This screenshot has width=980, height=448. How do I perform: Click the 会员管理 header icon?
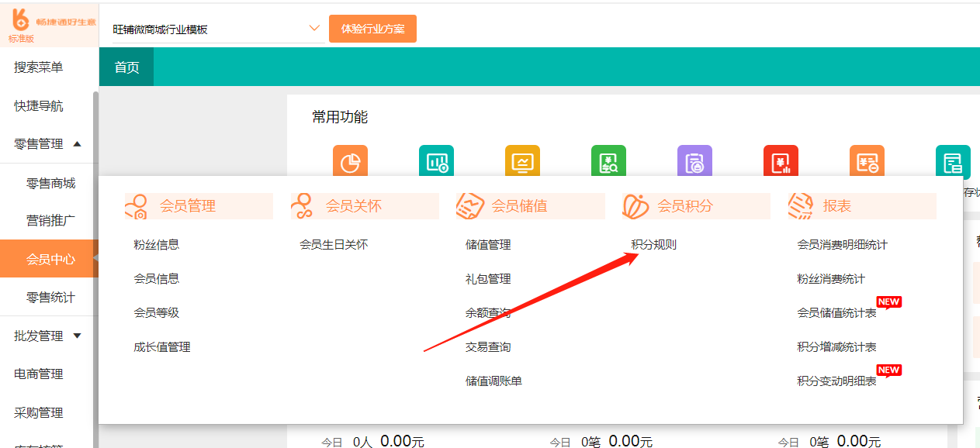137,206
